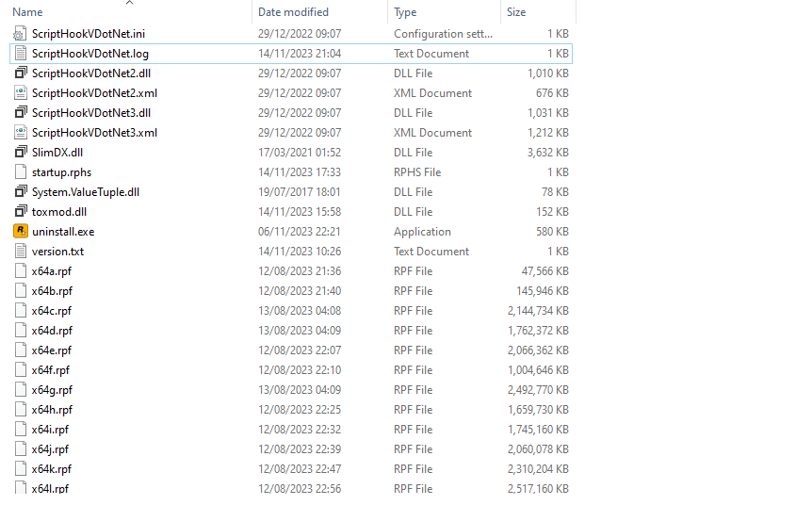Sort files by the Size column
The width and height of the screenshot is (812, 505).
(x=516, y=12)
